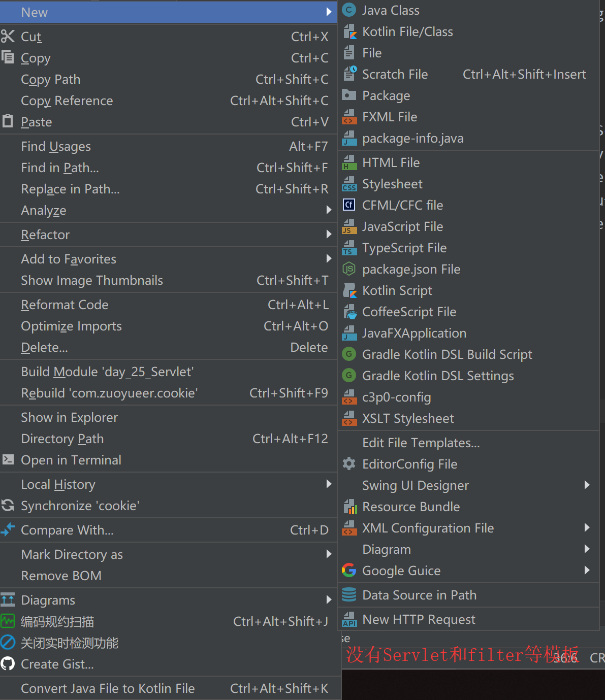Click the Package folder icon
Screen dimensions: 605x700
[x=349, y=95]
